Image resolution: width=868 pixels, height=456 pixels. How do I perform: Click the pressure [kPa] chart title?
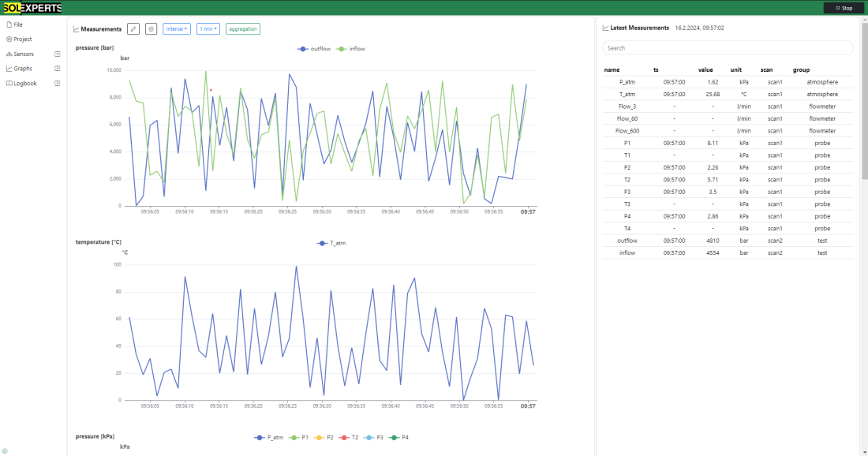click(x=95, y=436)
